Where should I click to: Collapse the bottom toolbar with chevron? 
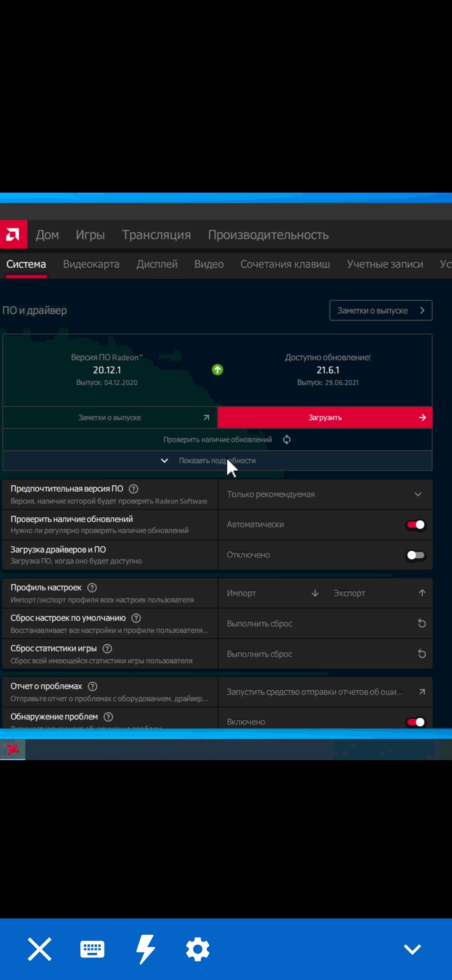(412, 949)
